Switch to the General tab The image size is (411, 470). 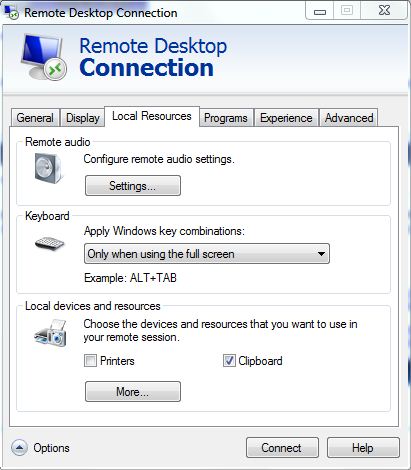[35, 118]
